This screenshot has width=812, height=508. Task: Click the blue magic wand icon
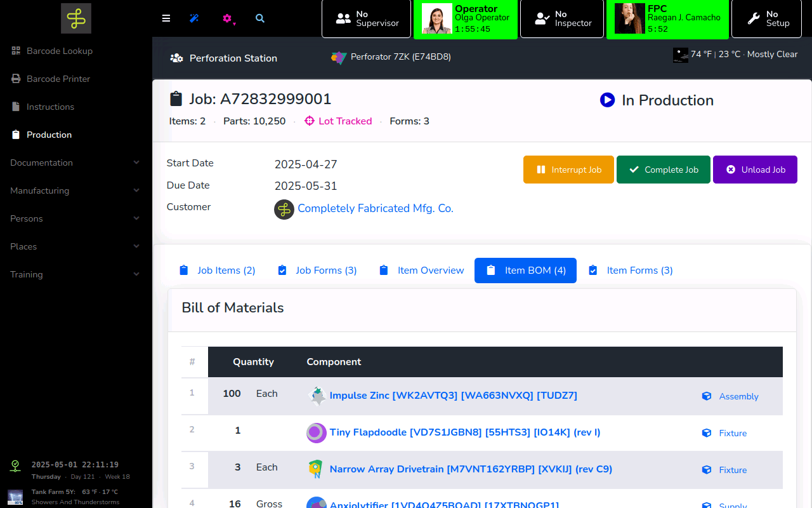click(194, 18)
